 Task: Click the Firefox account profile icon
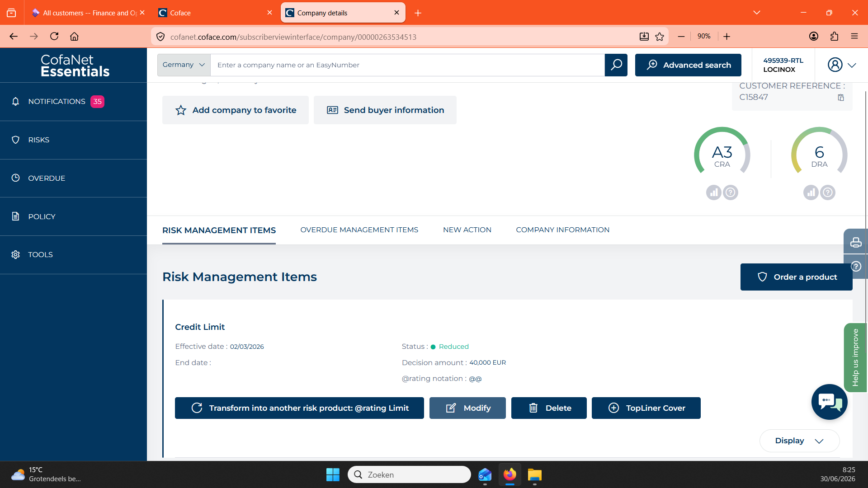coord(814,37)
